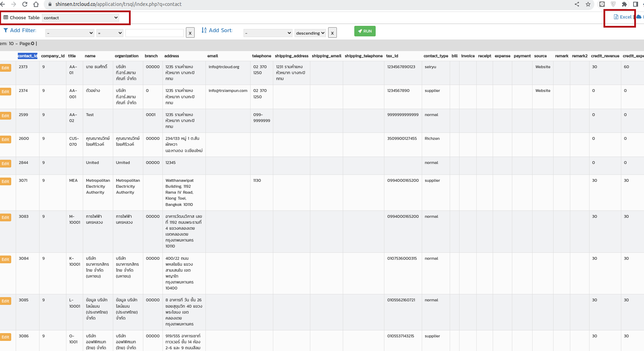644x351 pixels.
Task: Open the Choose Table contact dropdown
Action: (x=80, y=17)
